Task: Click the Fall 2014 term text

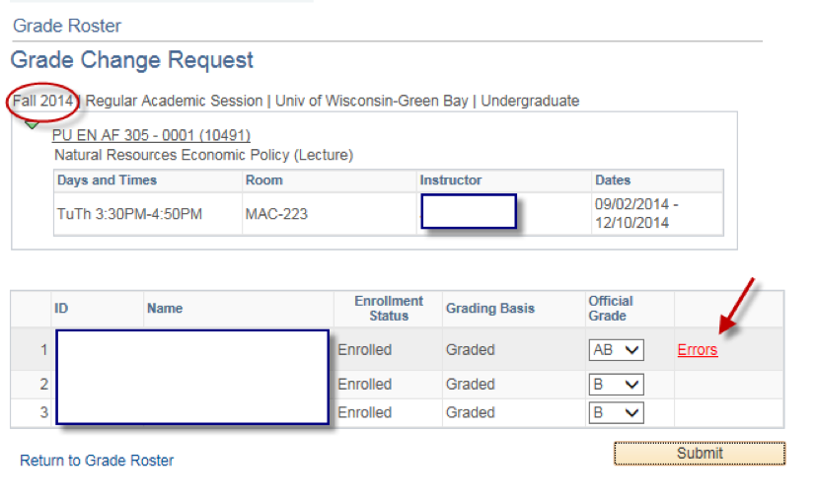Action: pyautogui.click(x=42, y=101)
